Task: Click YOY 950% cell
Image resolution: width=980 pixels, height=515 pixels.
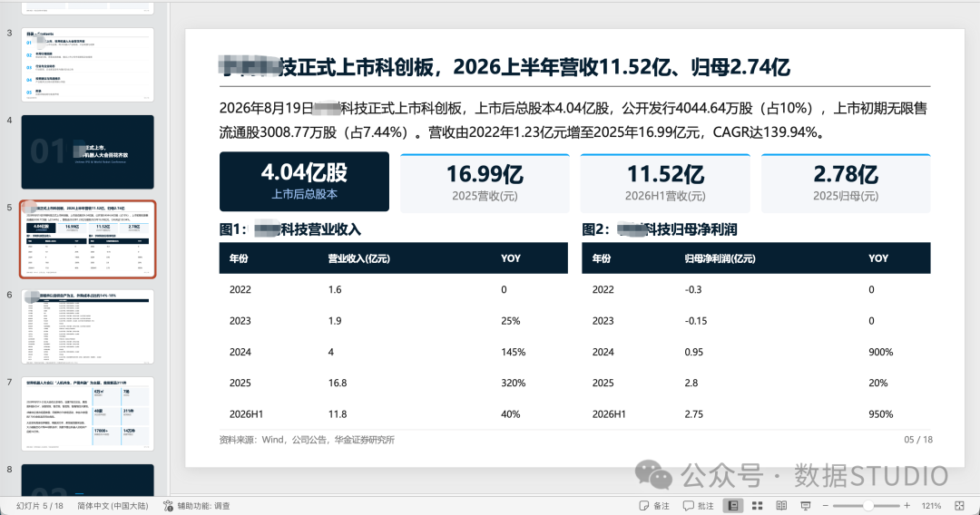Action: pos(880,413)
